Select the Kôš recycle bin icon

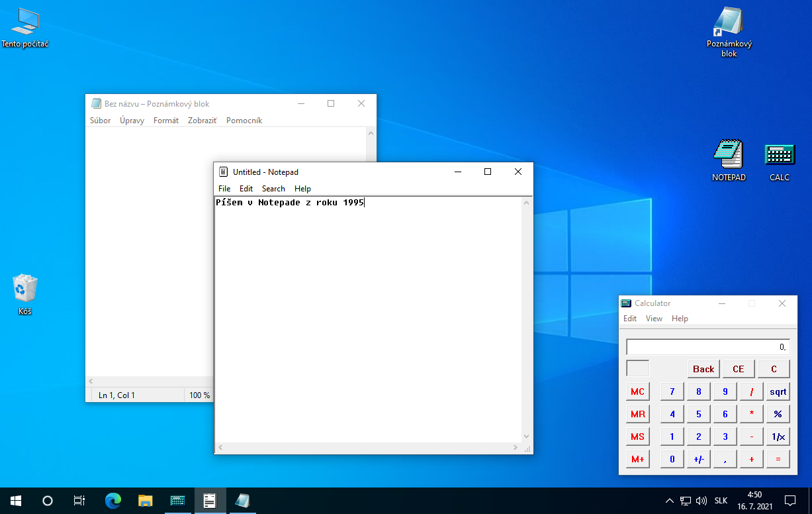(x=25, y=289)
